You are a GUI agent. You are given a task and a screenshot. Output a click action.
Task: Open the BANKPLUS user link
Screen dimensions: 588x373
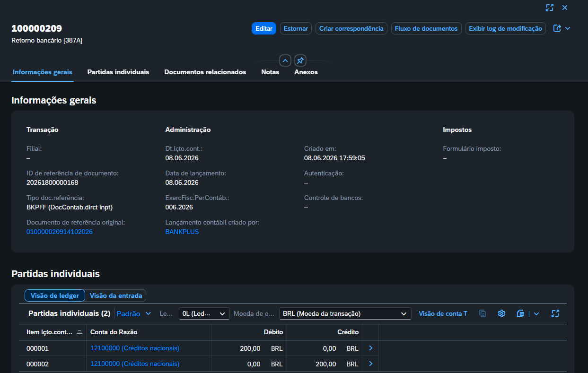point(182,232)
